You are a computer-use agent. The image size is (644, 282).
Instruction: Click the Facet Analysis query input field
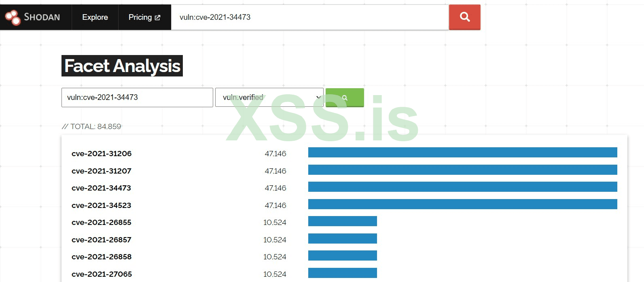click(x=137, y=98)
